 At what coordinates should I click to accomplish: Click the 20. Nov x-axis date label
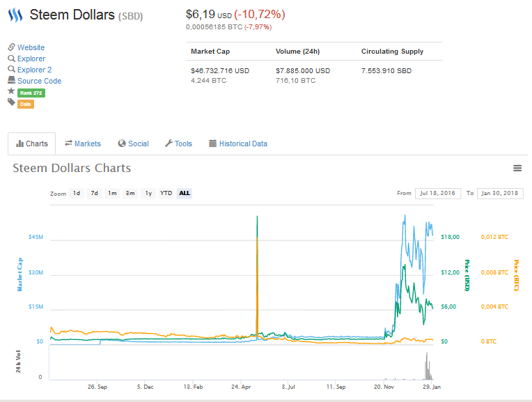click(384, 387)
